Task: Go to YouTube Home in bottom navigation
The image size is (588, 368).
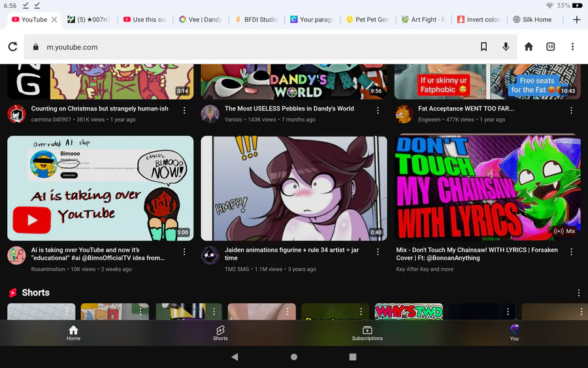Action: pos(73,333)
